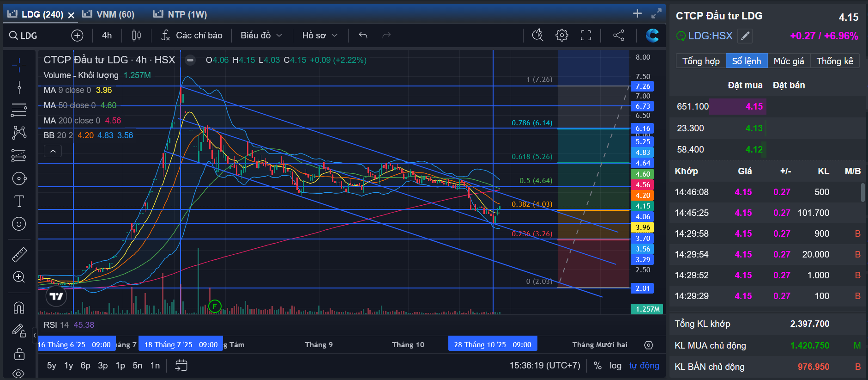
Task: Open the Mức giá tab
Action: pos(789,61)
